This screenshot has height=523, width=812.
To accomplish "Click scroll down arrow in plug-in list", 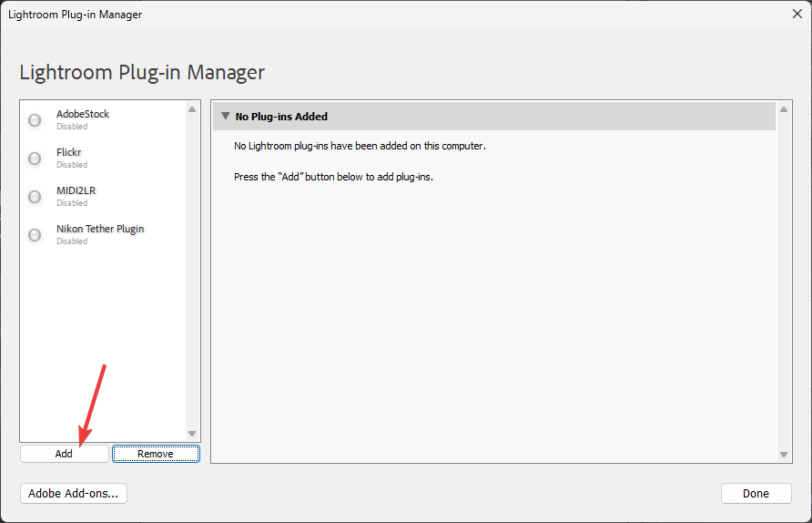I will click(x=192, y=434).
